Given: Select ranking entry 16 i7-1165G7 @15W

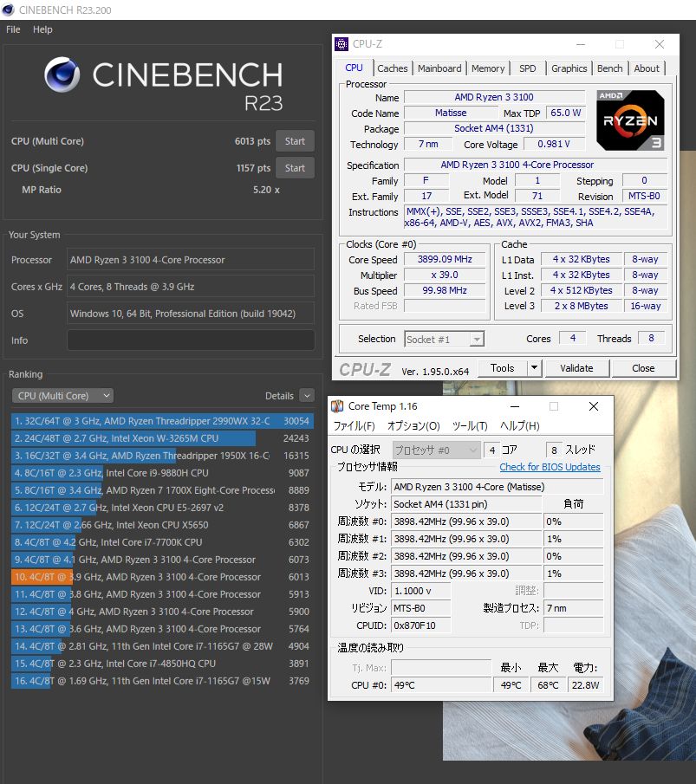Looking at the screenshot, I should click(163, 681).
